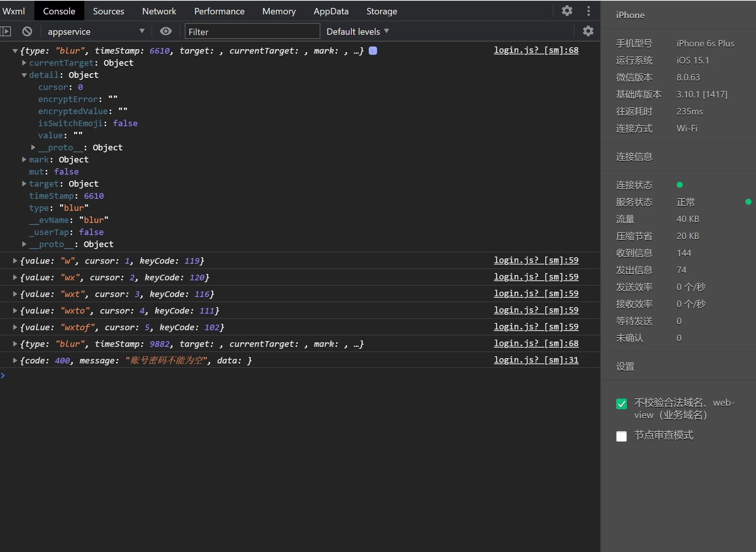This screenshot has height=552, width=756.
Task: Open the first login.js:68 source link
Action: [536, 50]
